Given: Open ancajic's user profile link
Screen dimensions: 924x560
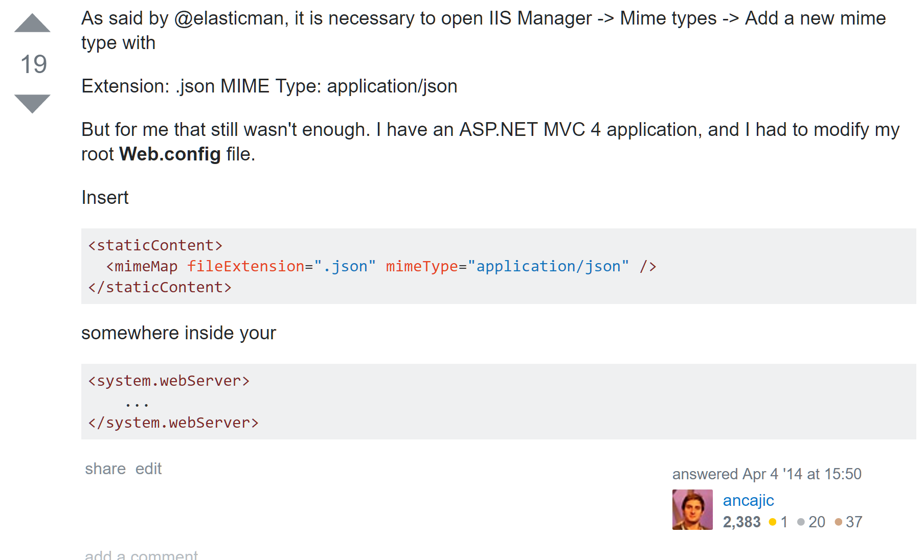Looking at the screenshot, I should coord(748,500).
